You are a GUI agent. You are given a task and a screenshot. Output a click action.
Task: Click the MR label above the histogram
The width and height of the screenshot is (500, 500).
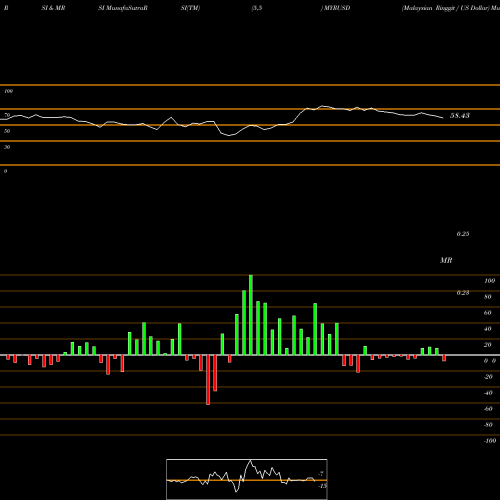(446, 260)
